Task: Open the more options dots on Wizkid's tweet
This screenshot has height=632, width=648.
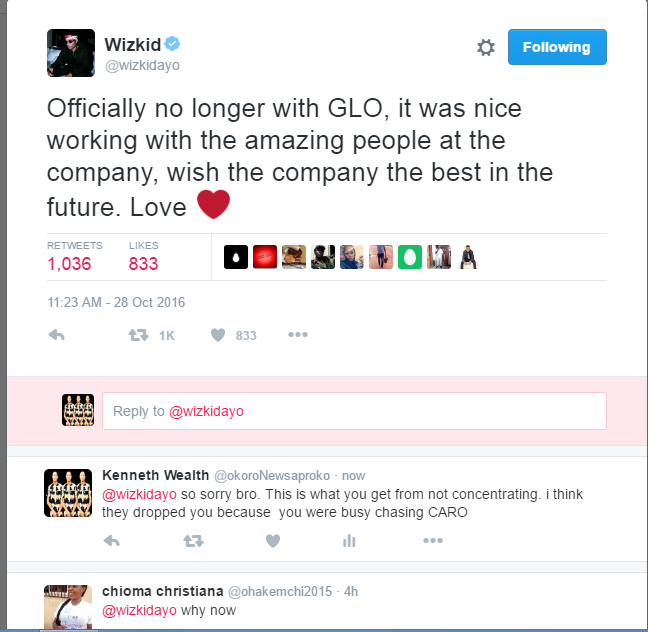Action: coord(298,334)
